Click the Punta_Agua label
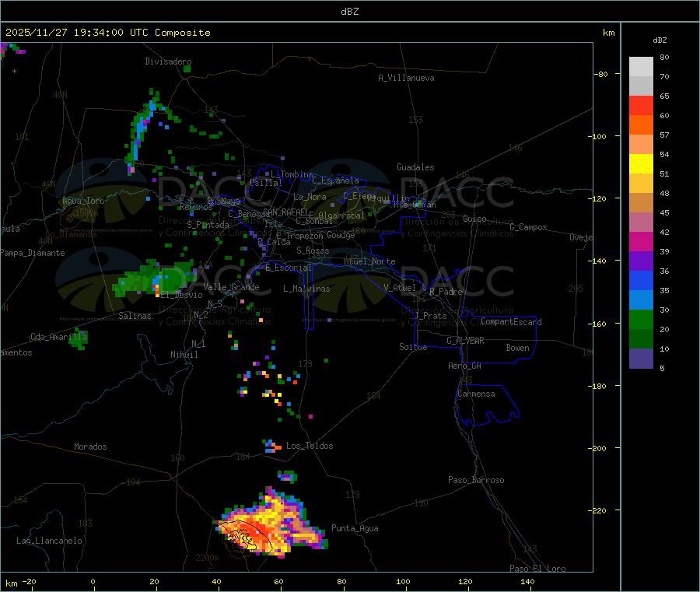The width and height of the screenshot is (700, 592). (355, 528)
